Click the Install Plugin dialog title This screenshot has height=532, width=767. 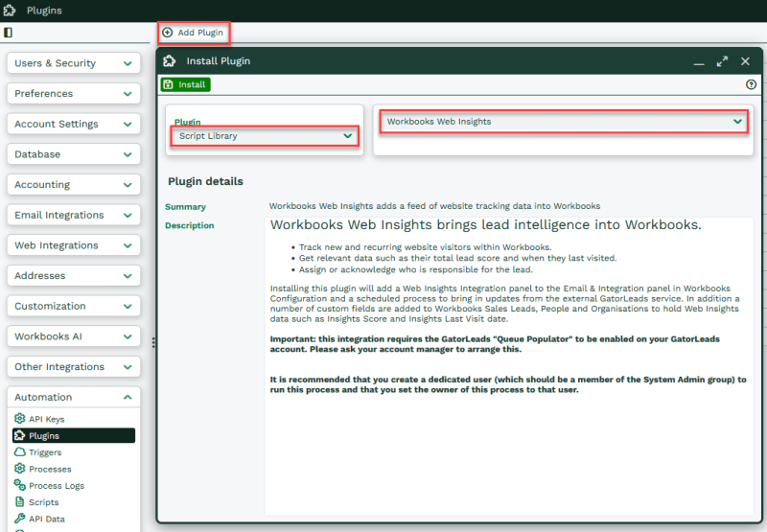(x=219, y=61)
